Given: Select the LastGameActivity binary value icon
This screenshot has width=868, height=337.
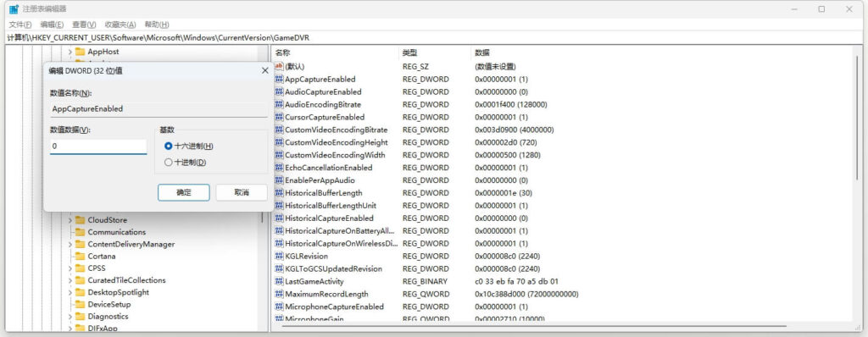Looking at the screenshot, I should coord(279,281).
